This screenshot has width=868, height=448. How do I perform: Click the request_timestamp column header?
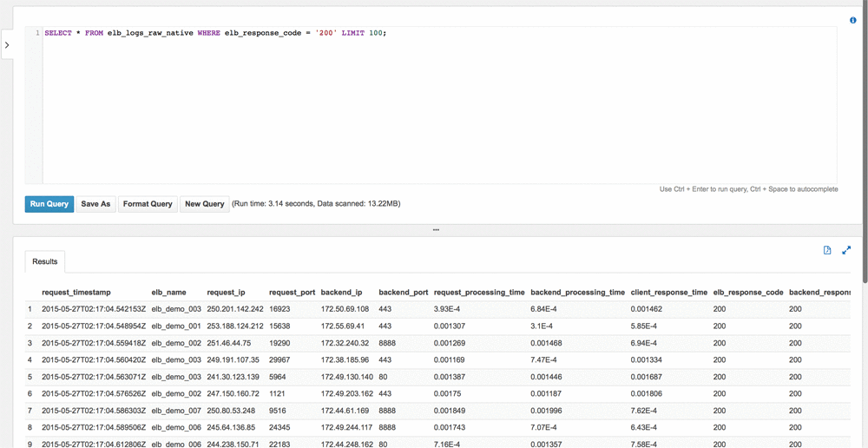tap(76, 293)
